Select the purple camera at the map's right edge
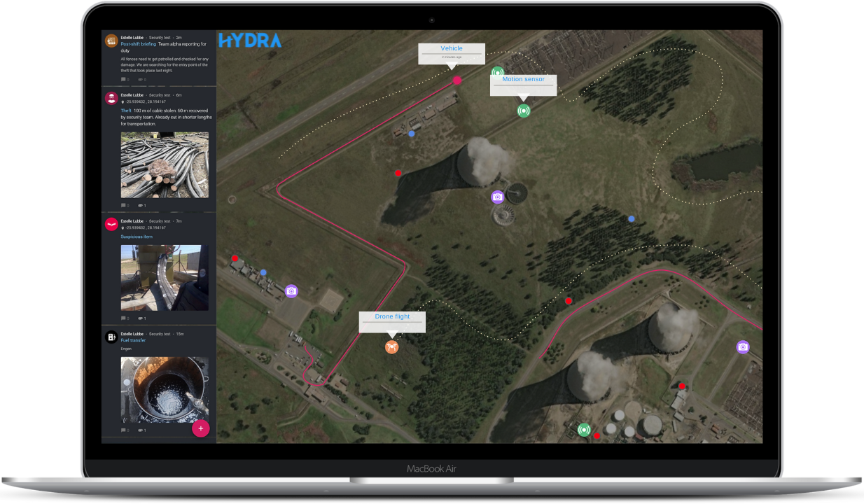The image size is (864, 504). (743, 346)
